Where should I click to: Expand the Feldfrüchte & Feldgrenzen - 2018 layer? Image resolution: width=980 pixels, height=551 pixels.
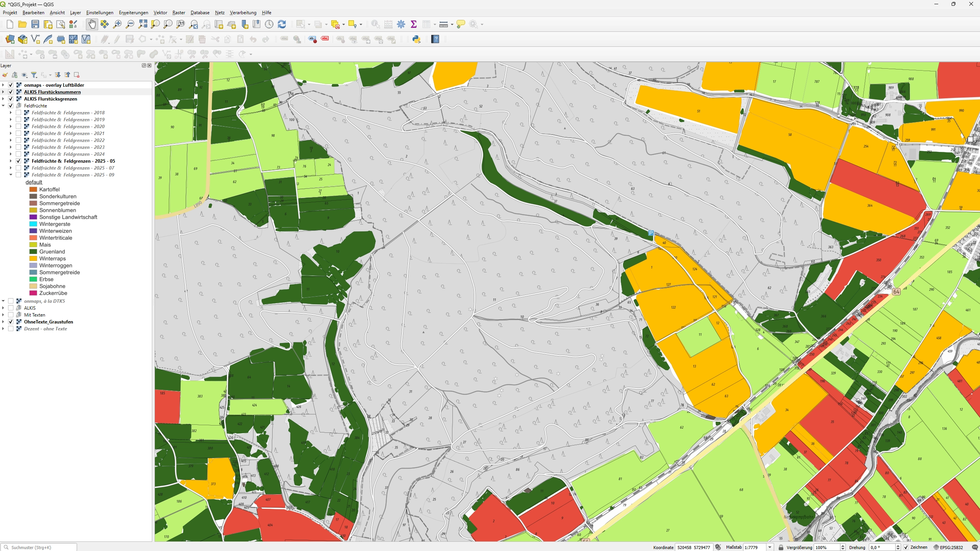10,112
